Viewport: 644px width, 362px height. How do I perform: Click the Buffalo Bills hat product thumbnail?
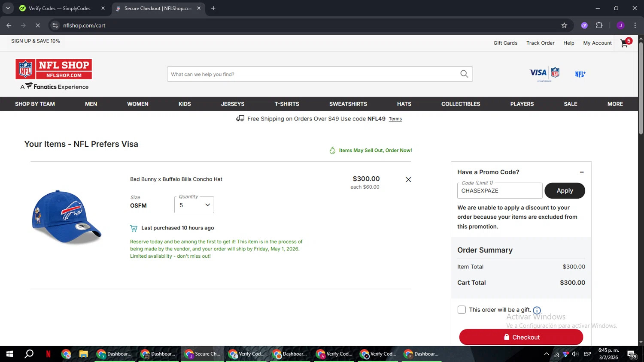(67, 217)
